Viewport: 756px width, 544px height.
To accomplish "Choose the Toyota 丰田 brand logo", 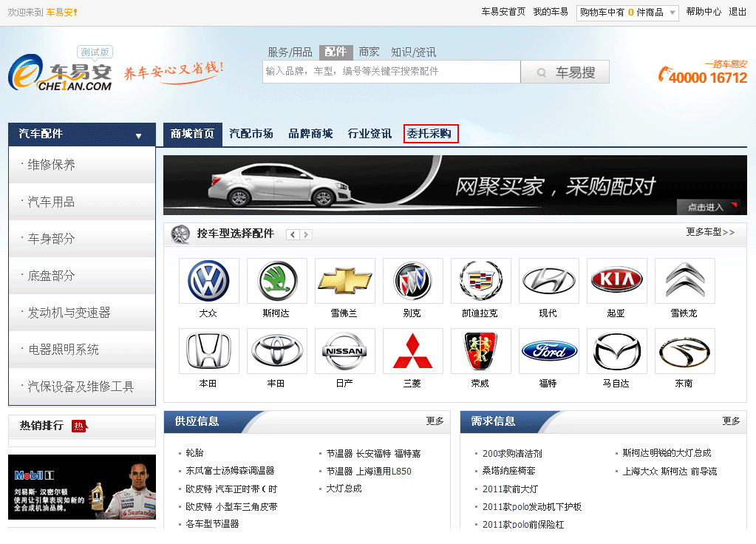I will tap(276, 351).
